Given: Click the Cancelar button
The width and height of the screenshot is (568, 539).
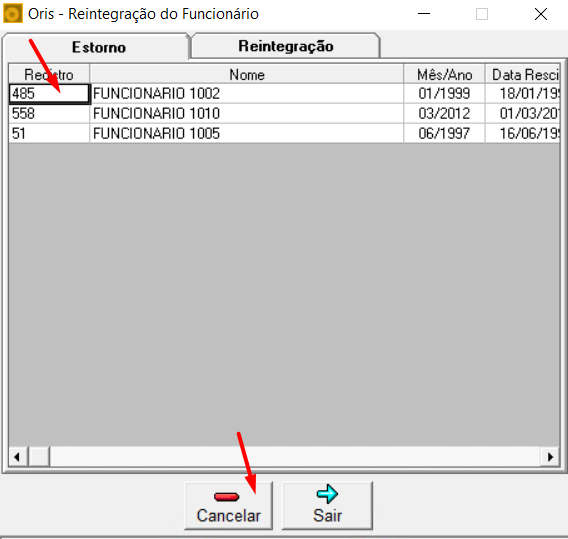Looking at the screenshot, I should pyautogui.click(x=228, y=506).
